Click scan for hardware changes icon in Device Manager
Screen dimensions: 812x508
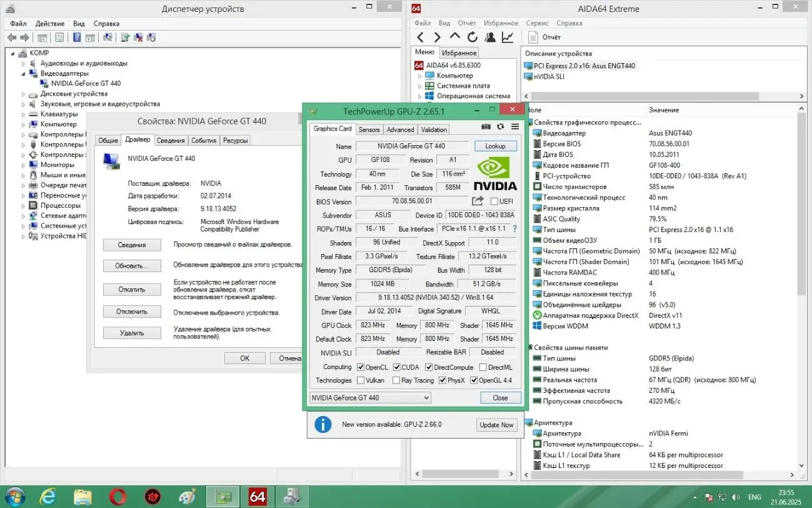[x=108, y=38]
